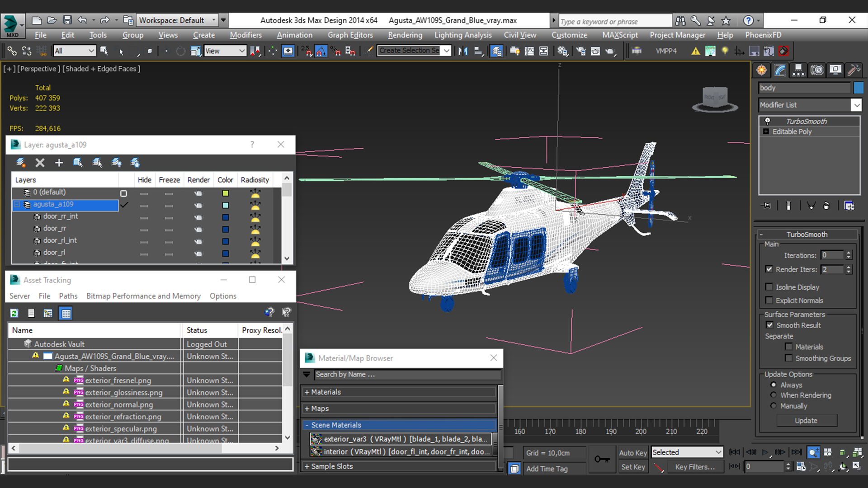The height and width of the screenshot is (488, 868).
Task: Click Add Selected Objects plus icon in Layer dialog
Action: click(x=59, y=163)
